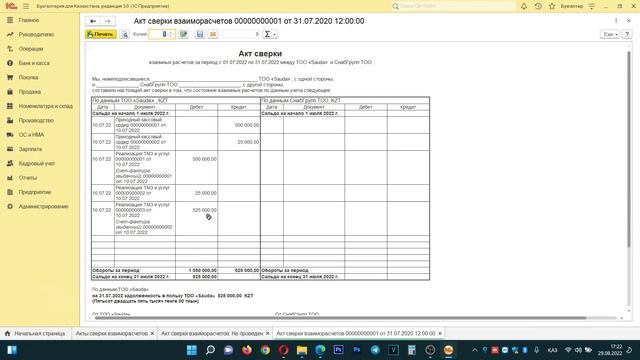Open history clock icon
This screenshot has height=360, width=640.
[538, 6]
